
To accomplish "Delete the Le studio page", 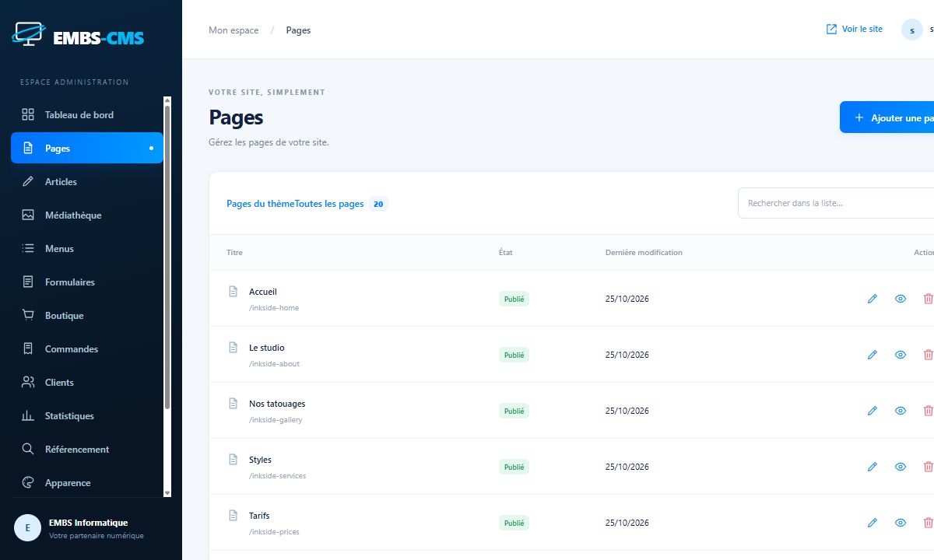I will pyautogui.click(x=928, y=355).
